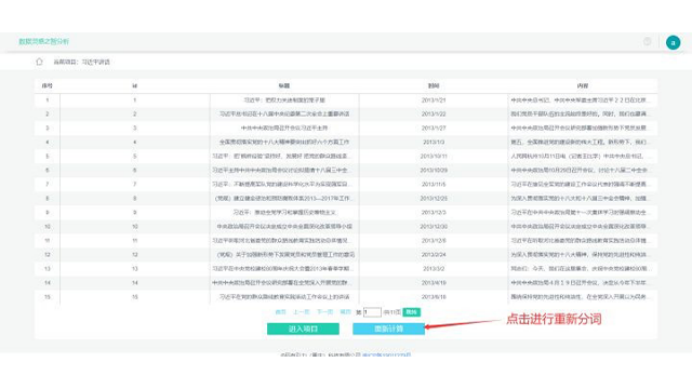Viewport: 693px width, 389px height.
Task: Click the home icon in the breadcrumb
Action: 39,62
